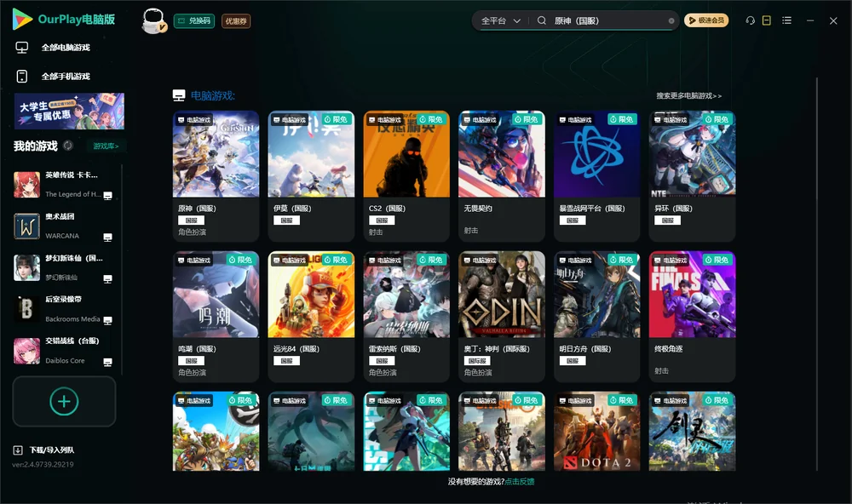The height and width of the screenshot is (504, 852).
Task: Click the add game plus button
Action: coord(64,401)
